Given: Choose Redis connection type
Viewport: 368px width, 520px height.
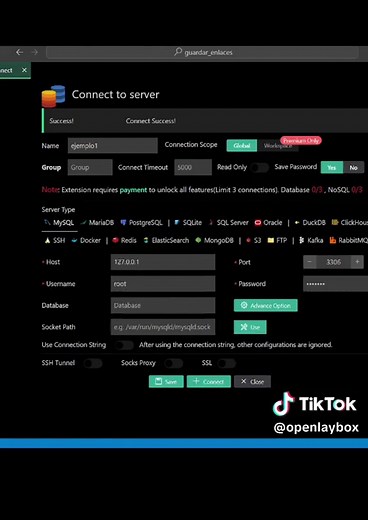Looking at the screenshot, I should click(x=124, y=240).
